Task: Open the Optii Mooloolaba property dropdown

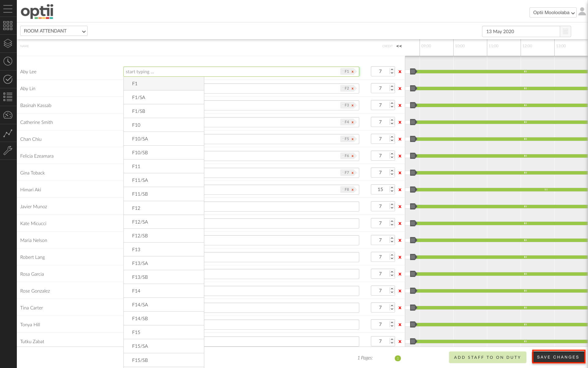Action: coord(553,13)
